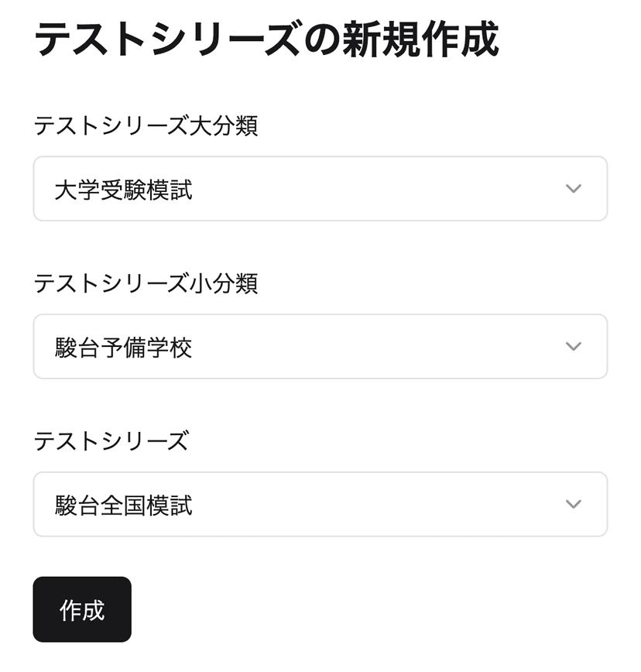Image resolution: width=641 pixels, height=672 pixels.
Task: Click the テストシリーズ小分類 label
Action: click(146, 283)
